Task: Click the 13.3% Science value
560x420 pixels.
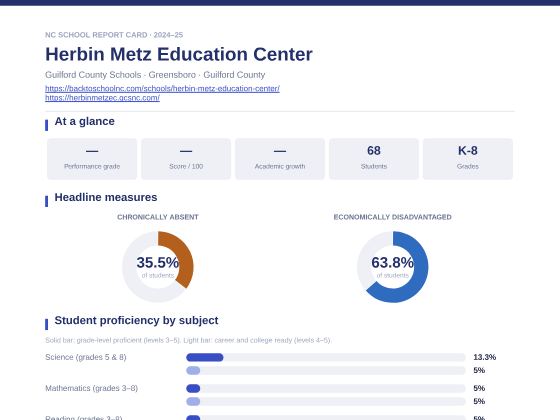Action: coord(484,357)
